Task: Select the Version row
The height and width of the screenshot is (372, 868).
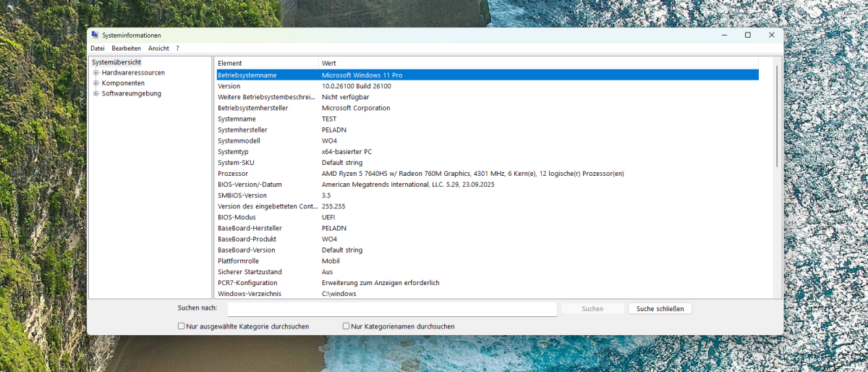Action: click(487, 86)
